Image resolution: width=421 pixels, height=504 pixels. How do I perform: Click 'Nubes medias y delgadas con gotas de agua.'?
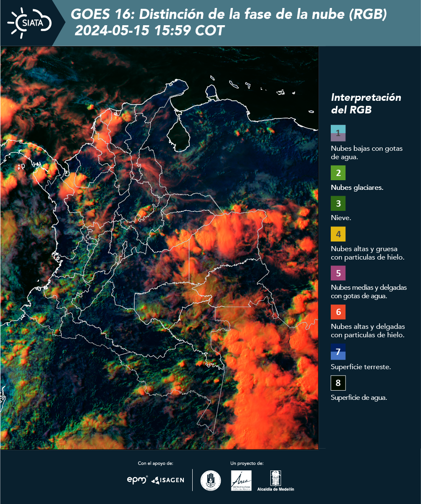[369, 292]
